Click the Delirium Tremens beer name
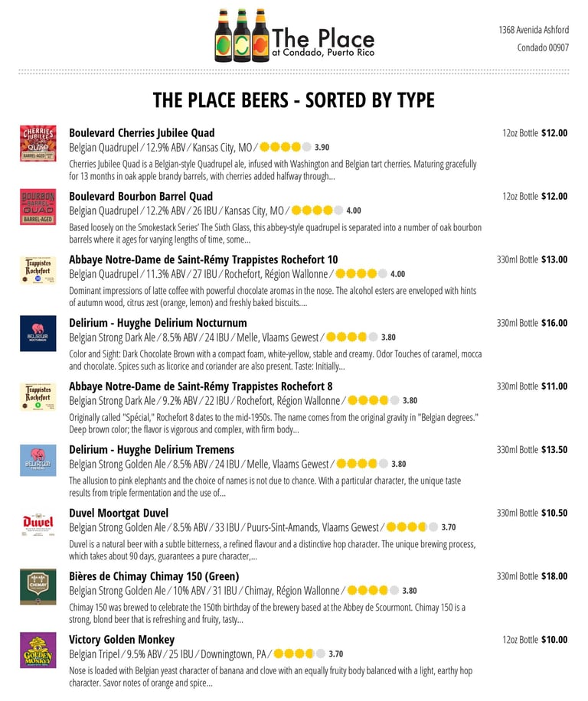Screen dimensions: 588x701 152,449
